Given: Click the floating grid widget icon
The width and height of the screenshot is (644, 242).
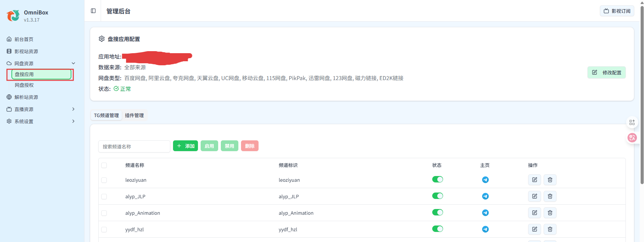Looking at the screenshot, I should 632,123.
